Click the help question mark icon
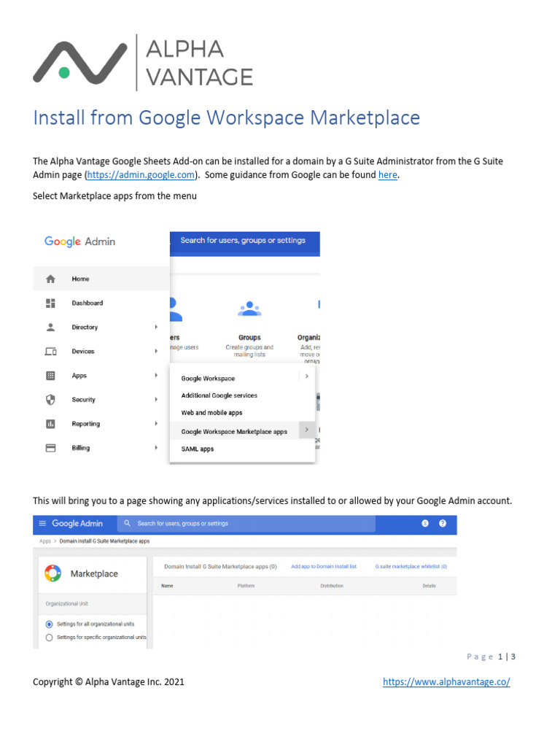The image size is (560, 747). (443, 523)
